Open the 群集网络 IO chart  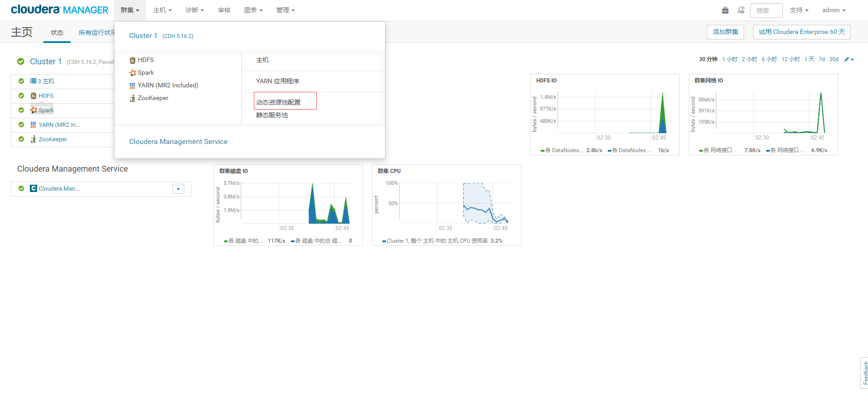(763, 115)
